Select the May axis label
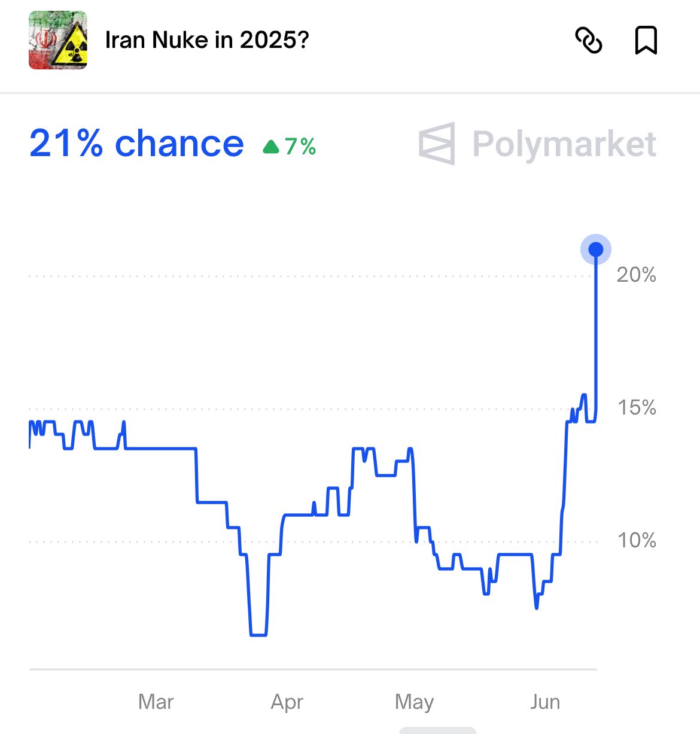Screen dimensions: 700x734 (414, 702)
